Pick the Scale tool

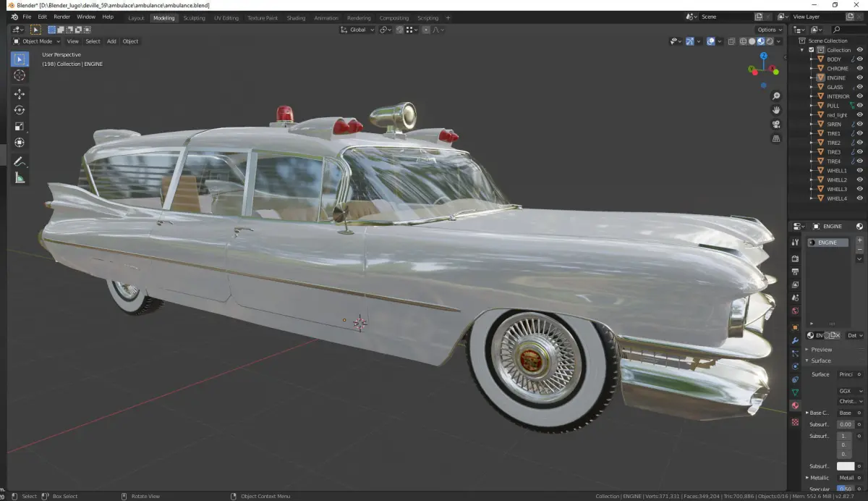pyautogui.click(x=20, y=126)
